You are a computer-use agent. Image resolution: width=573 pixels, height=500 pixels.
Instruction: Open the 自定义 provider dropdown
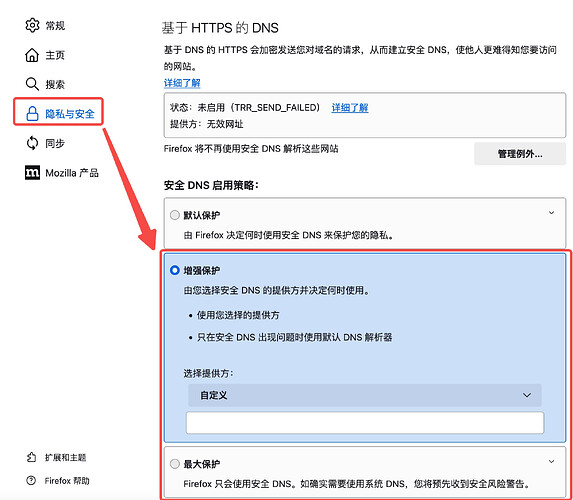coord(365,395)
